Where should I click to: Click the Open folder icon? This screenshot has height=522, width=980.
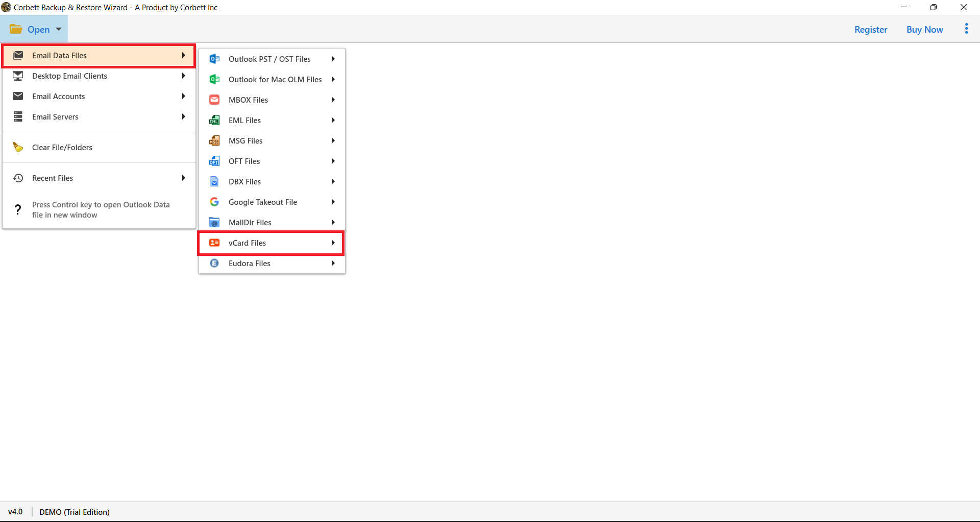click(16, 29)
